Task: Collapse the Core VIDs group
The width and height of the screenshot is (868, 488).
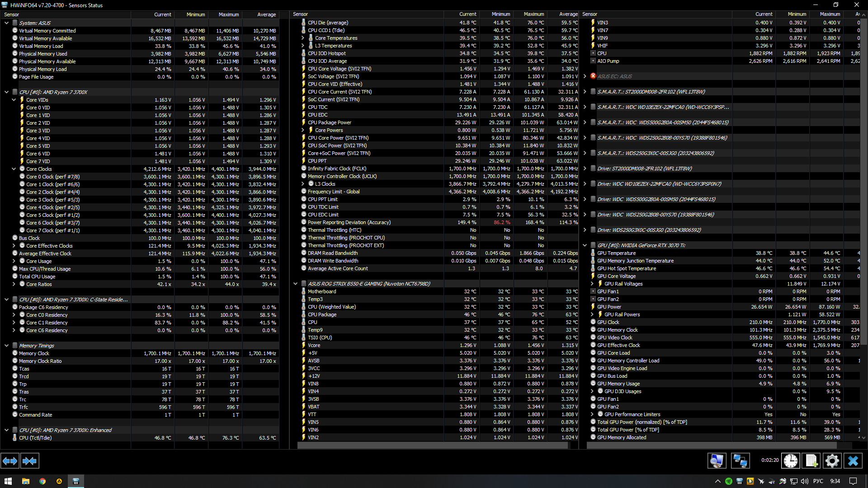Action: coord(14,100)
